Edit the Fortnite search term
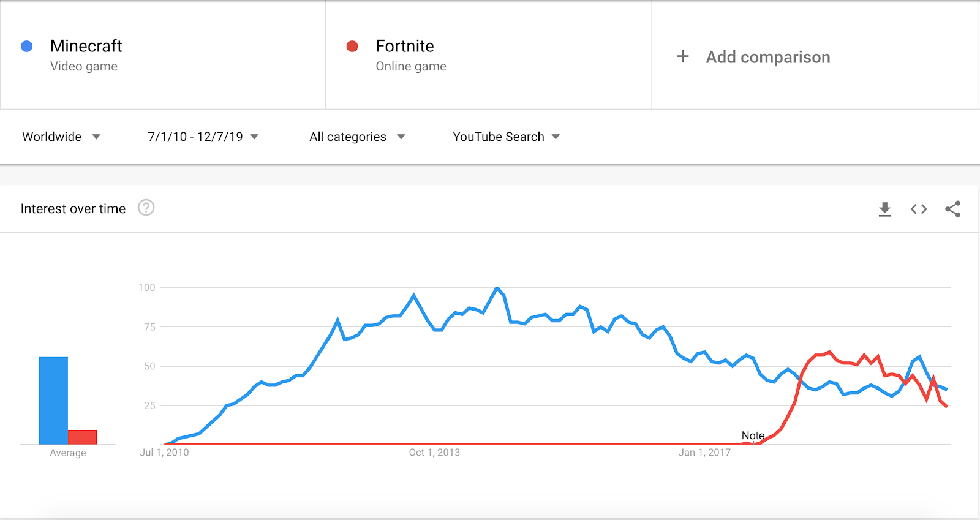This screenshot has width=980, height=520. click(405, 47)
